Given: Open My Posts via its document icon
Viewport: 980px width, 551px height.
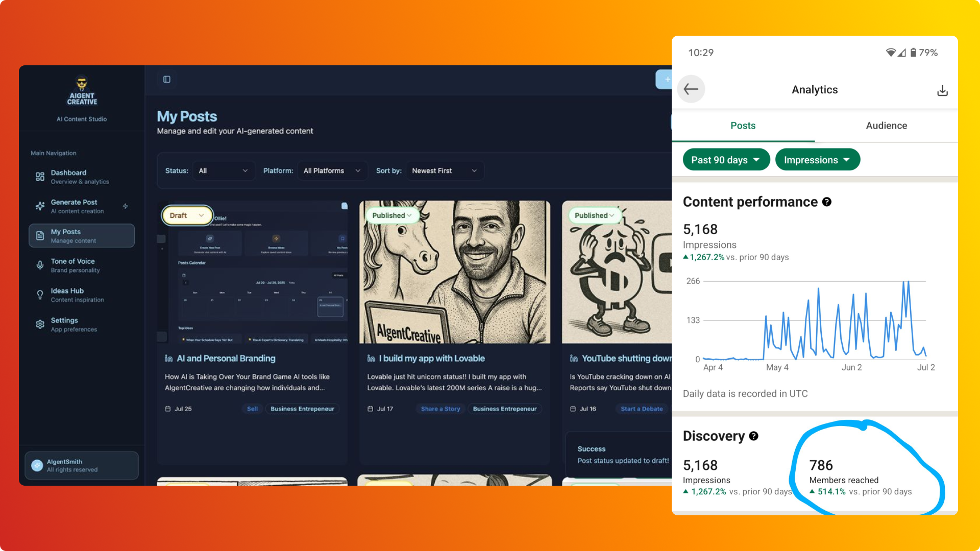Looking at the screenshot, I should coord(40,235).
